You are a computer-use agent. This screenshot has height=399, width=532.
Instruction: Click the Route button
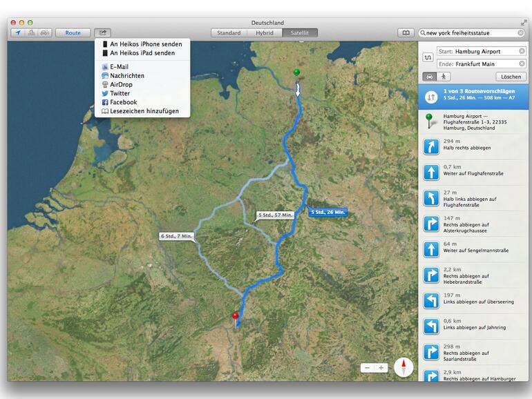pyautogui.click(x=73, y=33)
